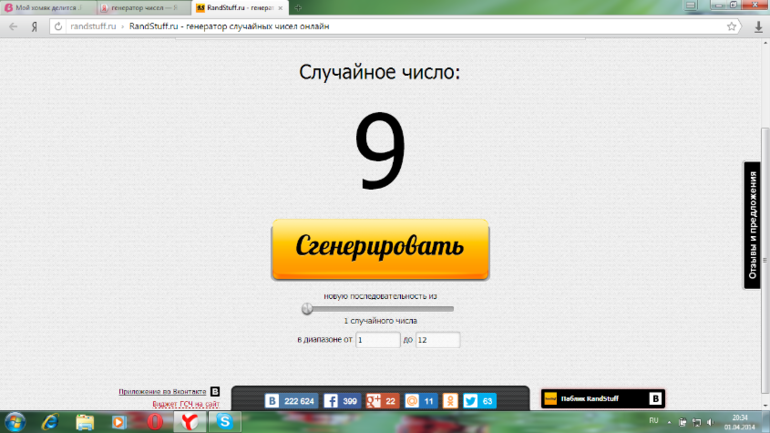770x433 pixels.
Task: Open media player from taskbar
Action: [x=119, y=422]
